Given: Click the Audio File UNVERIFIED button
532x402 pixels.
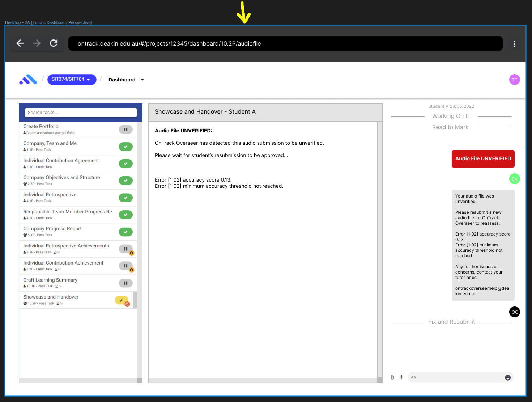Looking at the screenshot, I should (x=483, y=159).
